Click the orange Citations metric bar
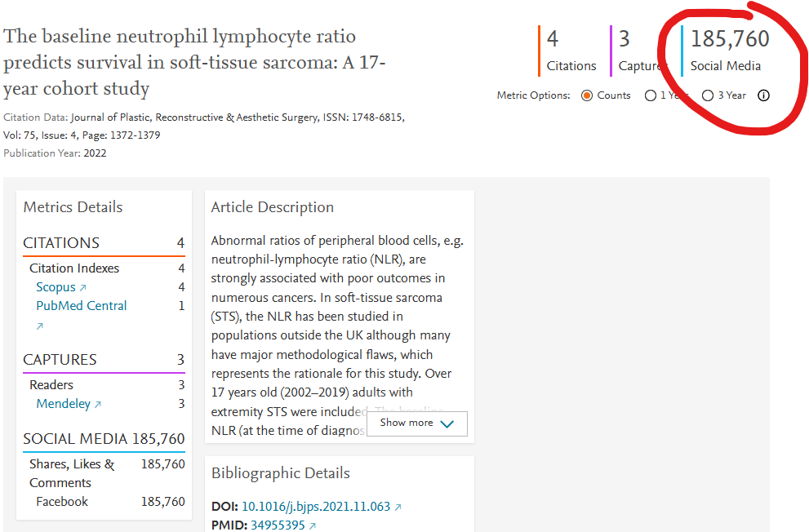Screen dimensions: 809x532 539,51
